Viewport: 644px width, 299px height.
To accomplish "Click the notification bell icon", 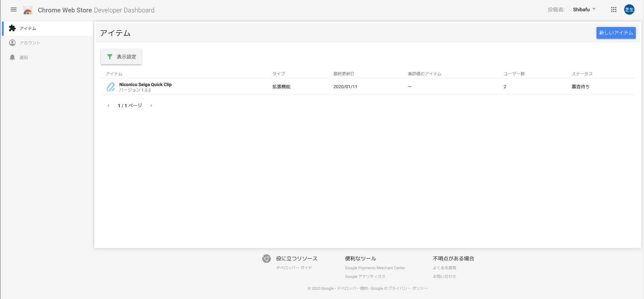I will 12,57.
